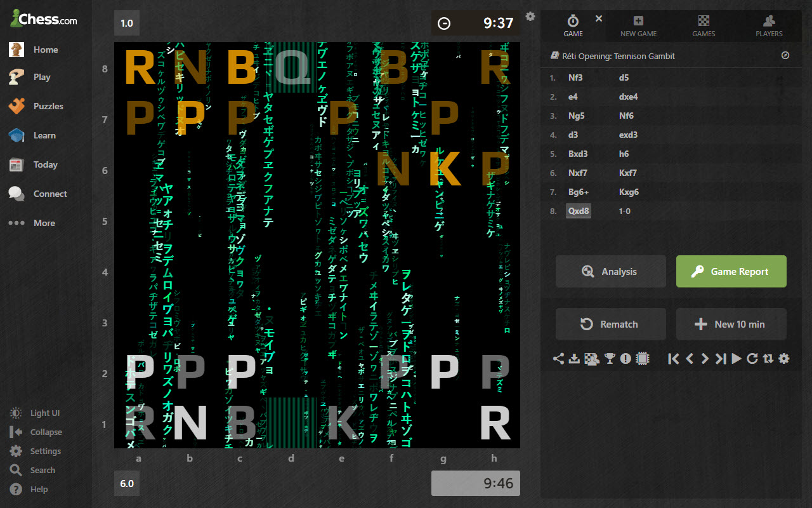This screenshot has width=812, height=508.
Task: Click the white rook on h1
Action: 495,423
